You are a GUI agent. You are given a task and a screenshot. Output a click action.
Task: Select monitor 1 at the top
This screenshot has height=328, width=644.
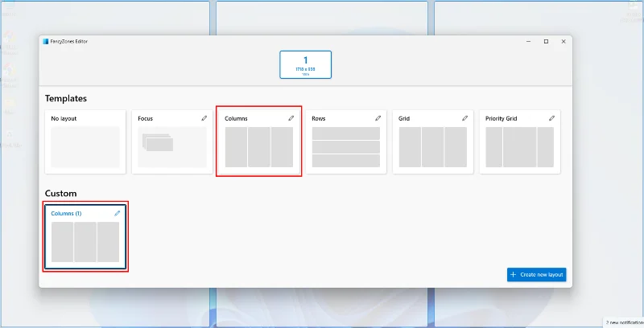(305, 64)
